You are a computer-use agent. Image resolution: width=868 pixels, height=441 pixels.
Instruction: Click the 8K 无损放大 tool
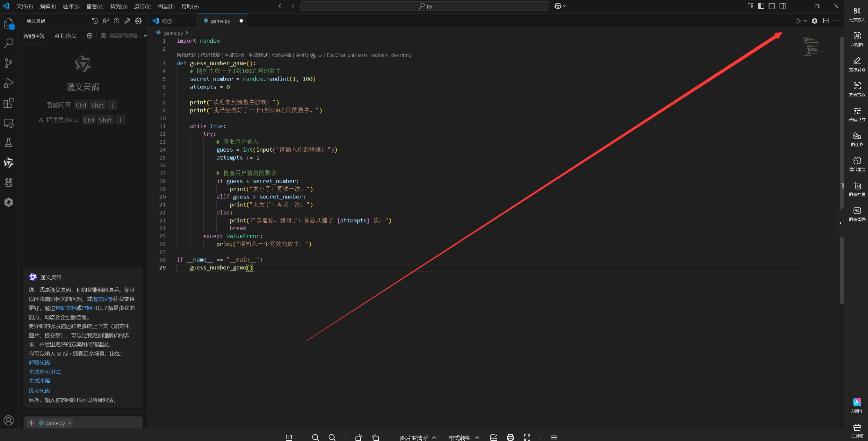pyautogui.click(x=857, y=14)
